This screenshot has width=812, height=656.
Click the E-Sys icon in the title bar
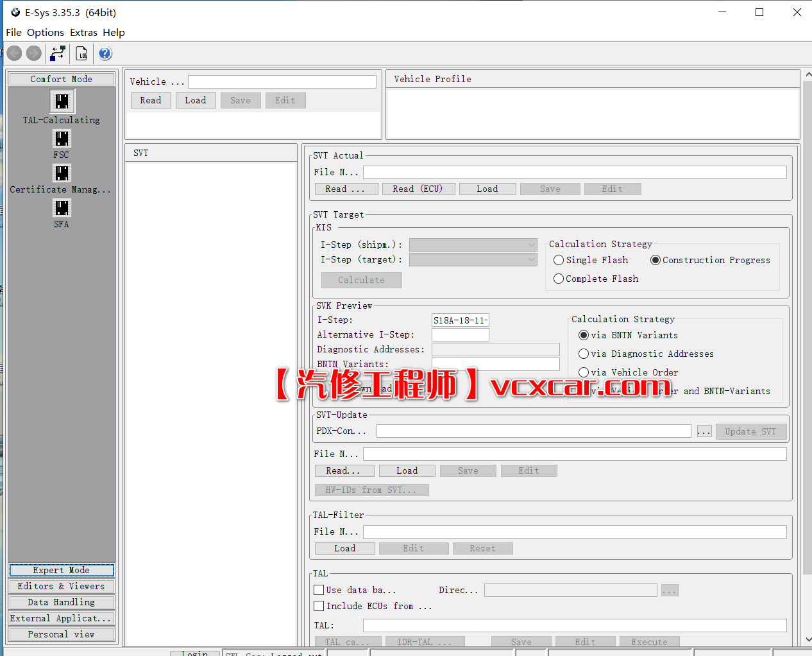(15, 12)
